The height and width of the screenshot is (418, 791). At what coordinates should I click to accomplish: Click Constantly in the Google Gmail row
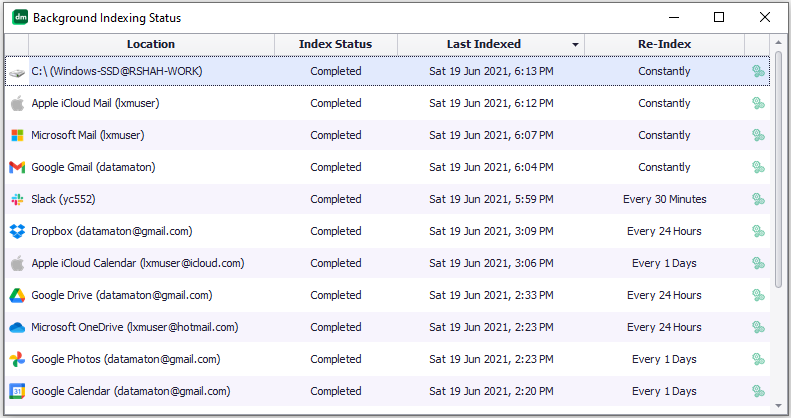click(x=664, y=167)
